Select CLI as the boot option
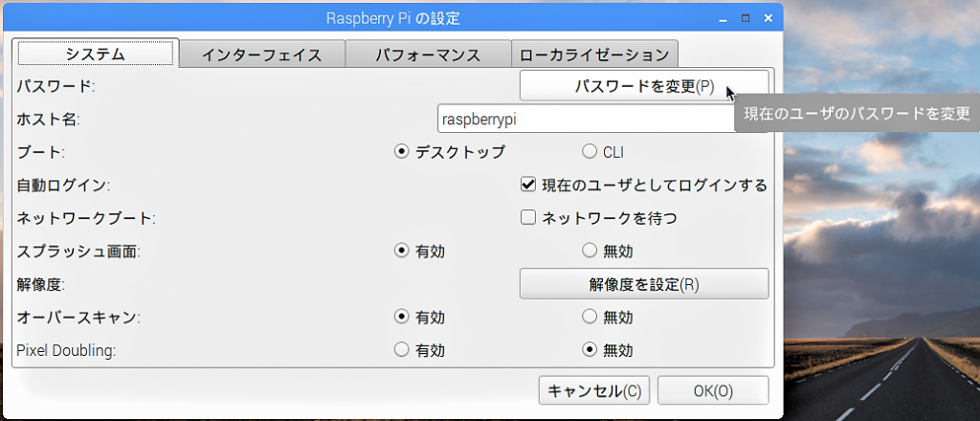This screenshot has width=980, height=421. pyautogui.click(x=603, y=152)
